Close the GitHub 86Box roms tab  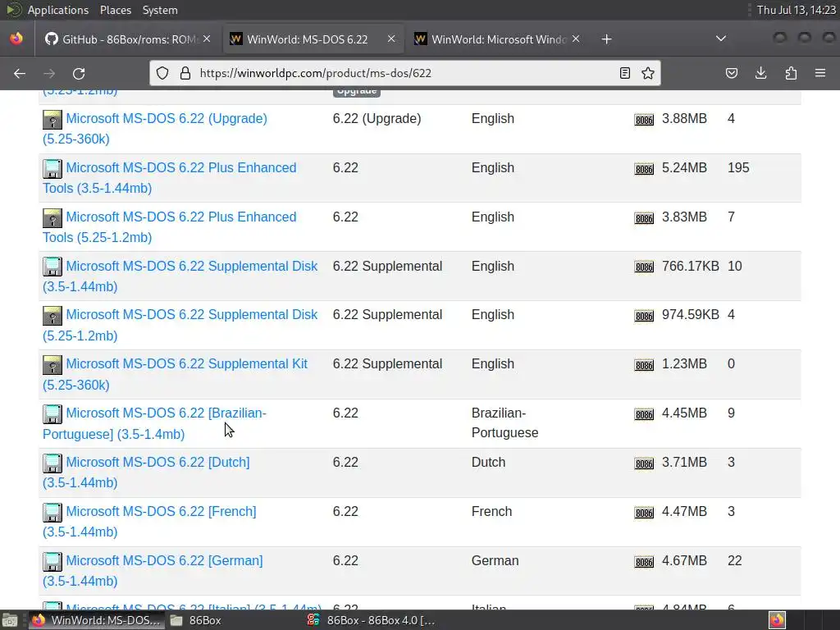click(x=207, y=39)
